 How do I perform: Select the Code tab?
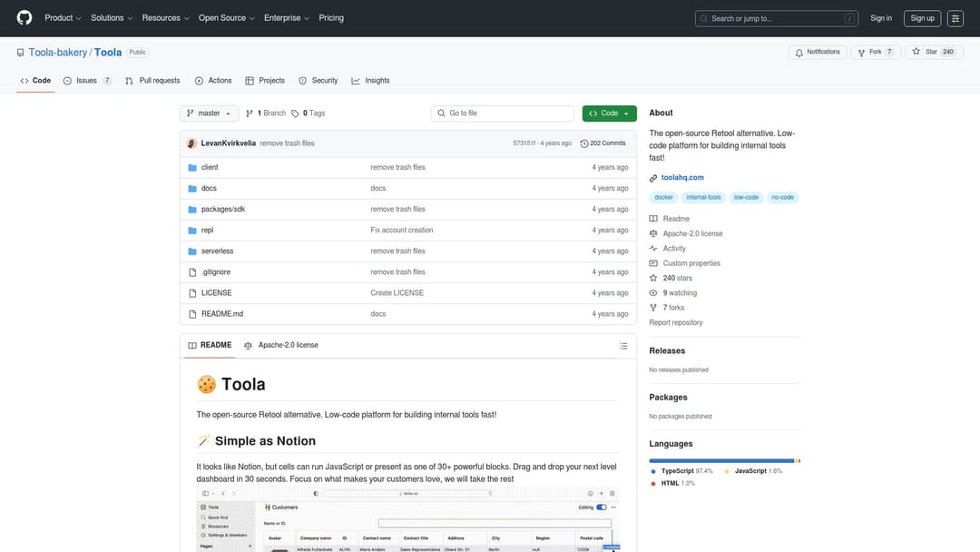pyautogui.click(x=35, y=81)
